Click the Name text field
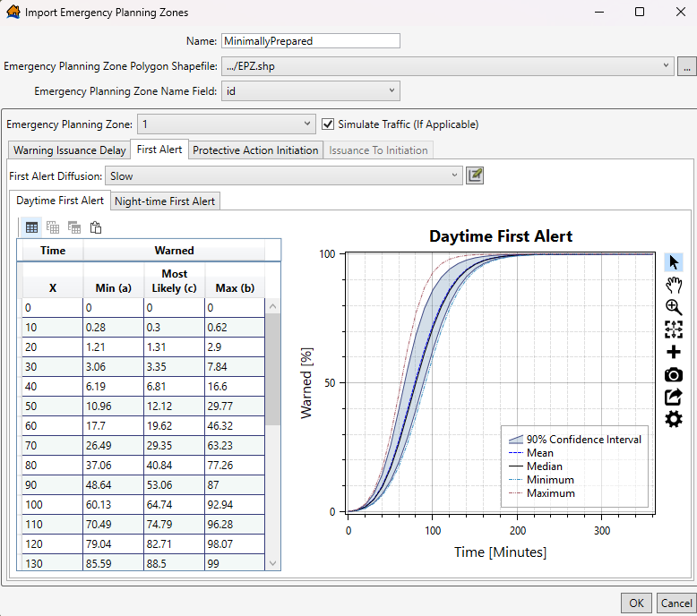 pyautogui.click(x=309, y=41)
